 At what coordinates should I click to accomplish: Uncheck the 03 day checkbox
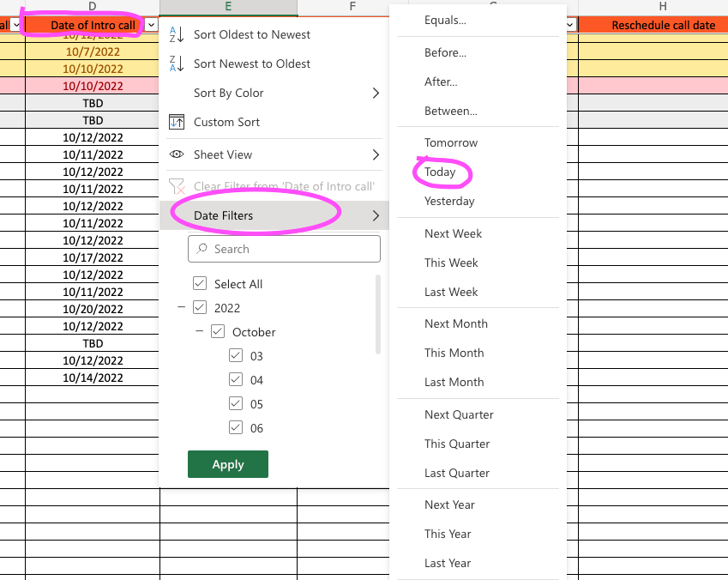click(236, 356)
